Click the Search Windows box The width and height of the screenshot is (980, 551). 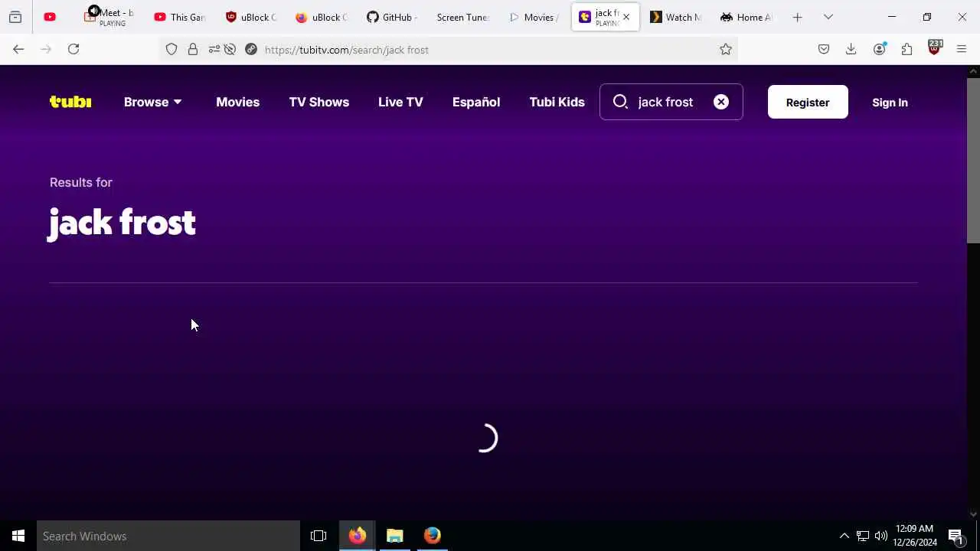coord(168,536)
